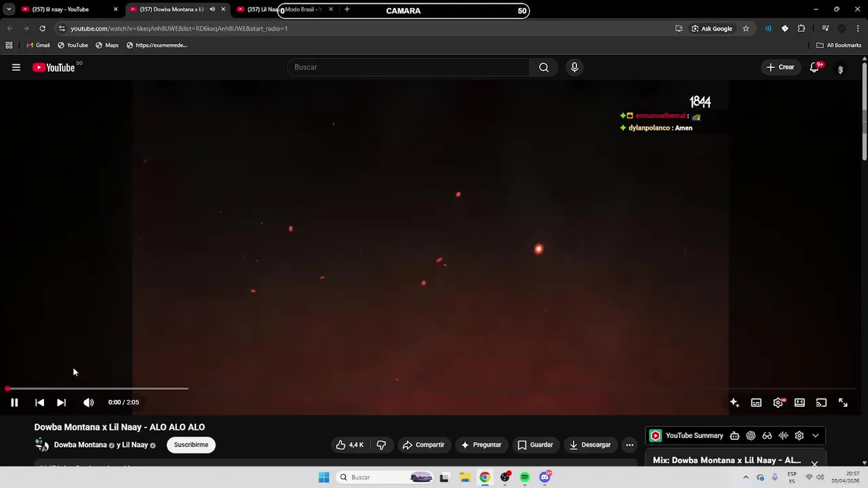Mute the video using the speaker icon
This screenshot has height=488, width=868.
tap(88, 403)
